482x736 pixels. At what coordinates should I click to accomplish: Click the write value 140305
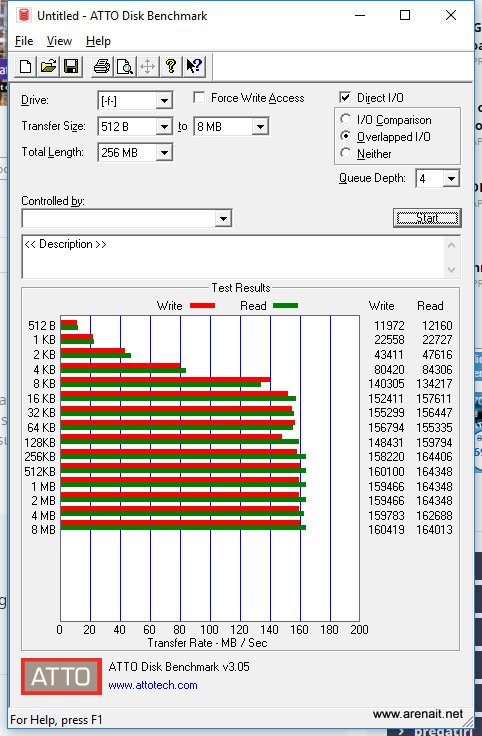click(x=386, y=383)
